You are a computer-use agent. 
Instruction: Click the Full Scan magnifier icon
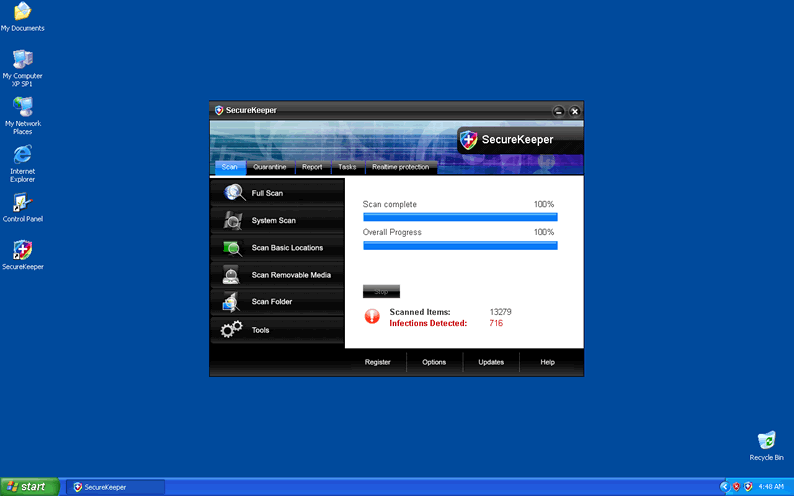click(x=234, y=193)
